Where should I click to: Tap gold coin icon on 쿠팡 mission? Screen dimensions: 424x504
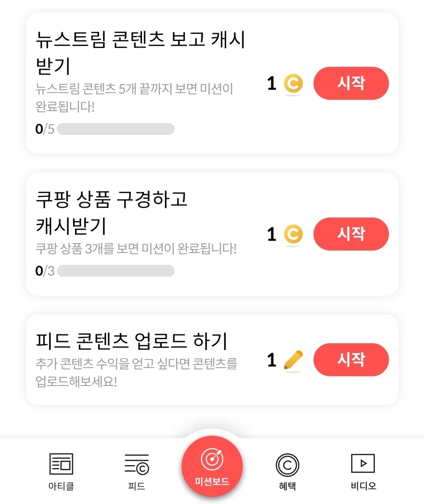[x=293, y=234]
